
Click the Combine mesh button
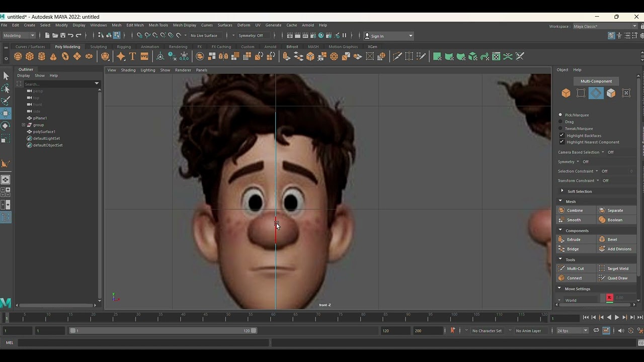pyautogui.click(x=576, y=210)
